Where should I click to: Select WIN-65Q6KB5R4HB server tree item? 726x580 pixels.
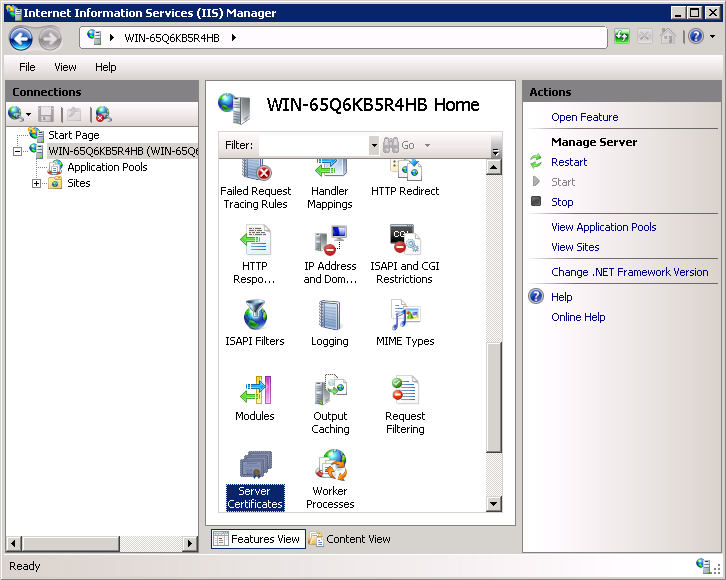pyautogui.click(x=123, y=151)
